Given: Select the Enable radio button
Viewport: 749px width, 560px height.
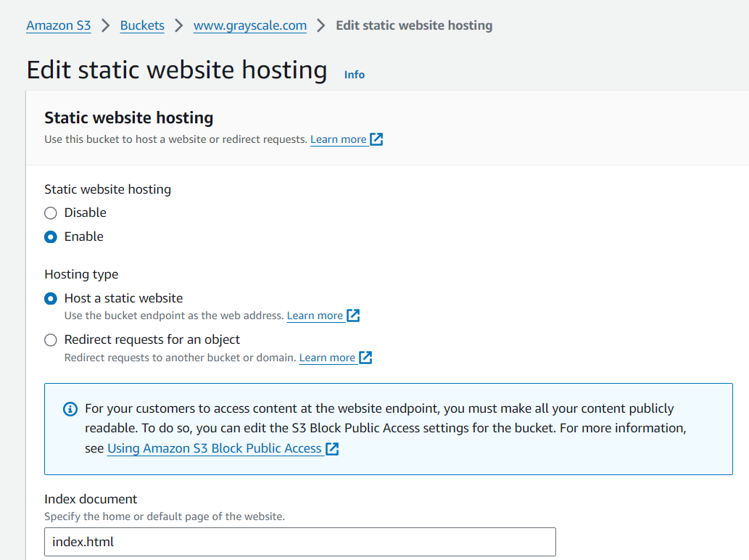Looking at the screenshot, I should [x=51, y=236].
